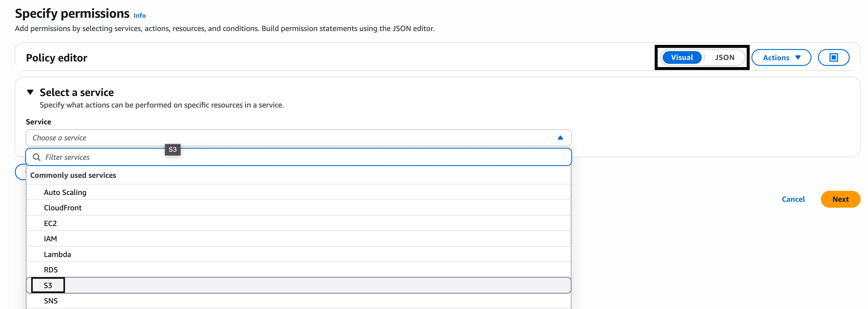Screen dimensions: 868x309
Task: Switch policy editor to JSON mode
Action: pyautogui.click(x=725, y=58)
